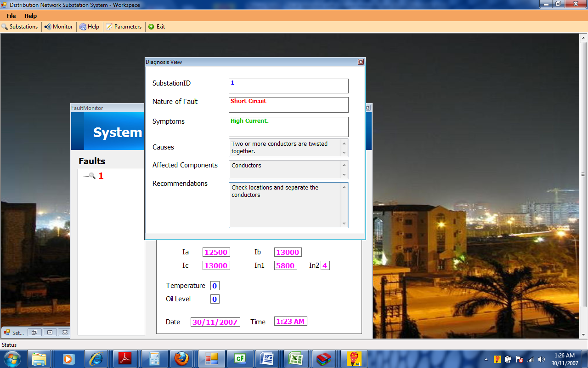Click the Help globe icon in toolbar
Image resolution: width=588 pixels, height=368 pixels.
(x=83, y=27)
